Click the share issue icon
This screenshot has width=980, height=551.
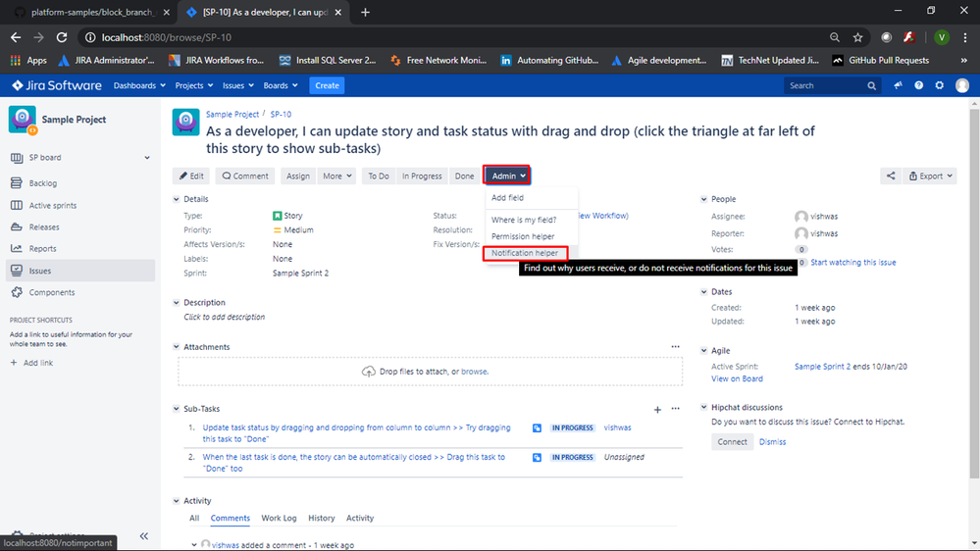[891, 176]
